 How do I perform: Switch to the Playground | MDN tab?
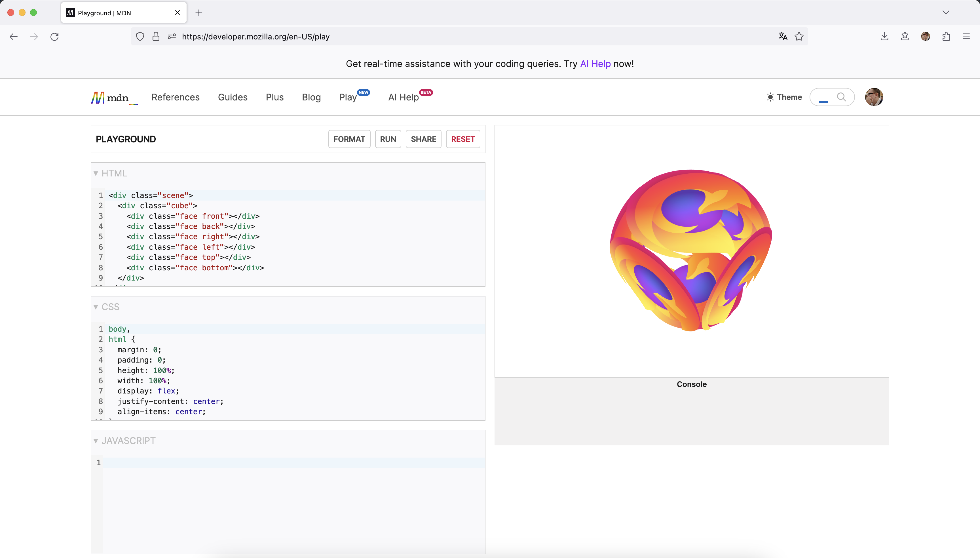click(115, 12)
